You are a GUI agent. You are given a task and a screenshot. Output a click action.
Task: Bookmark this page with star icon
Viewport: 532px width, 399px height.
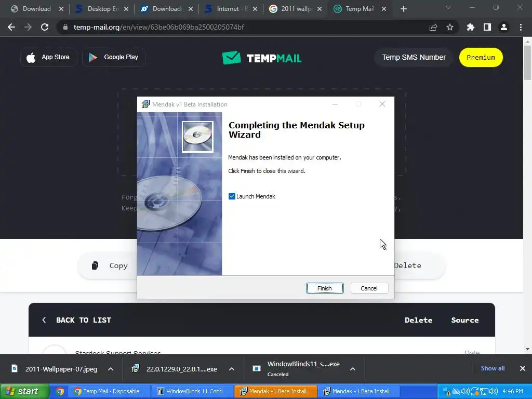point(450,27)
